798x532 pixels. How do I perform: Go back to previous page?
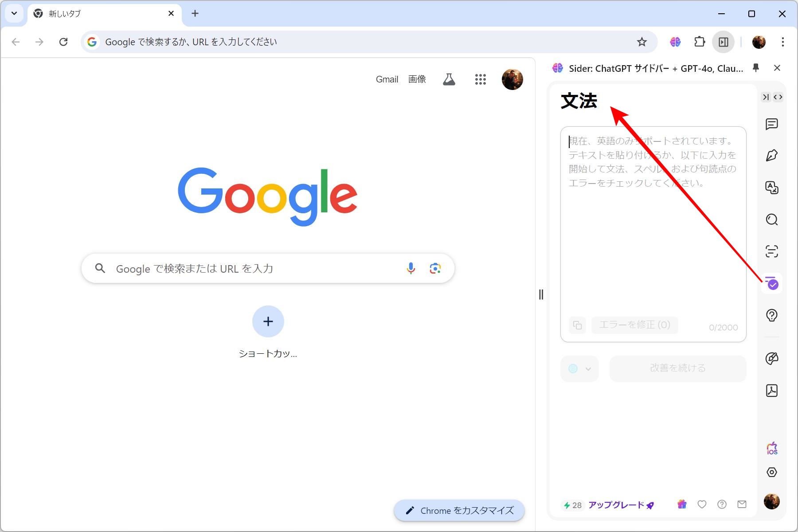click(x=16, y=42)
